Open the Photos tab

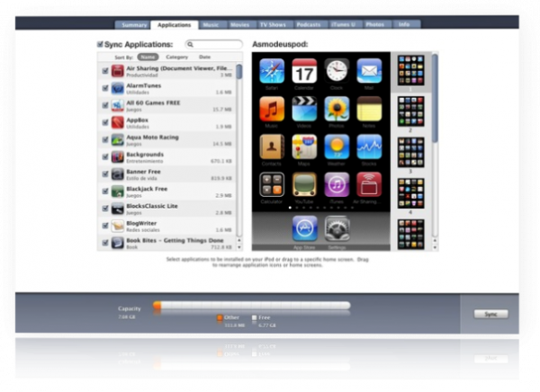[374, 25]
